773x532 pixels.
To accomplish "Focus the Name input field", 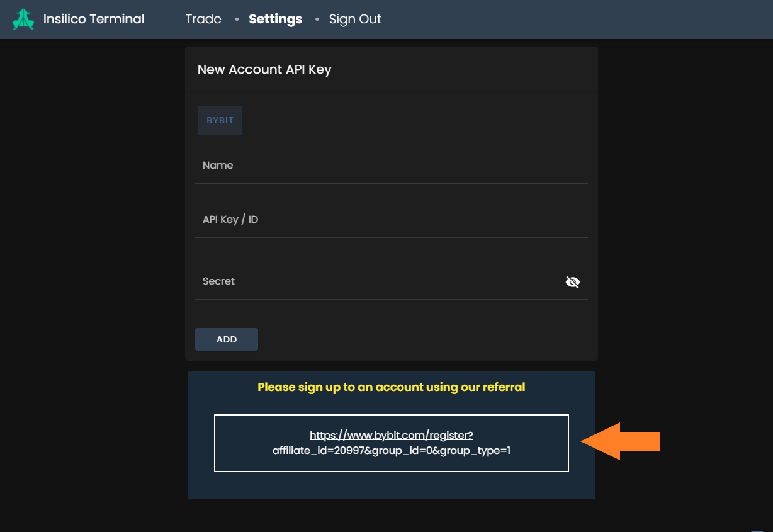I will 391,166.
